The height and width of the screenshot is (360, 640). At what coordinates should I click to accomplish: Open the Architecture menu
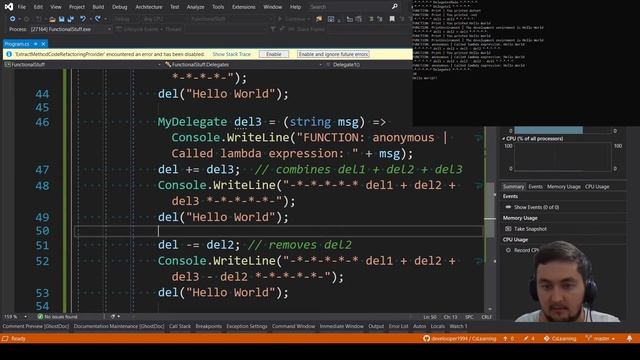[149, 7]
